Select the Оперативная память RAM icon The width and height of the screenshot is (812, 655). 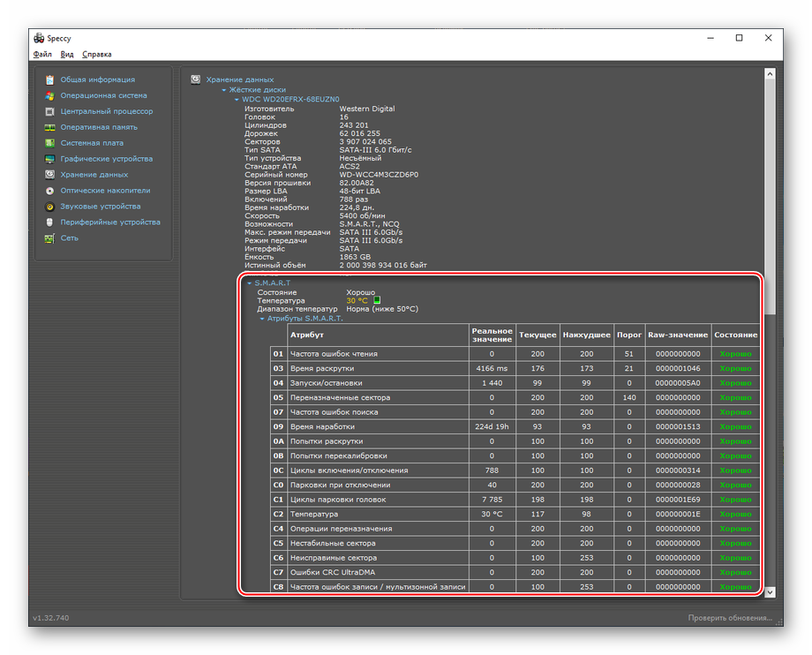tap(50, 127)
